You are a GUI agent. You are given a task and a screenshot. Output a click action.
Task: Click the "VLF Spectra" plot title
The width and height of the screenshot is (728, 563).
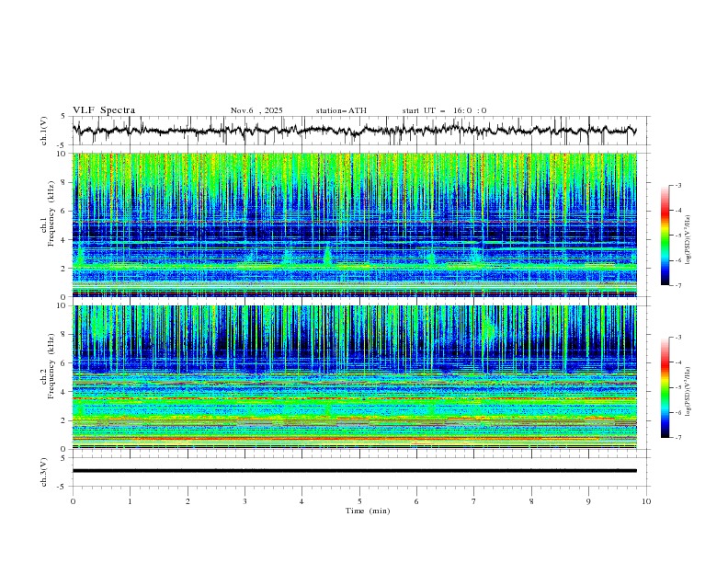[104, 110]
